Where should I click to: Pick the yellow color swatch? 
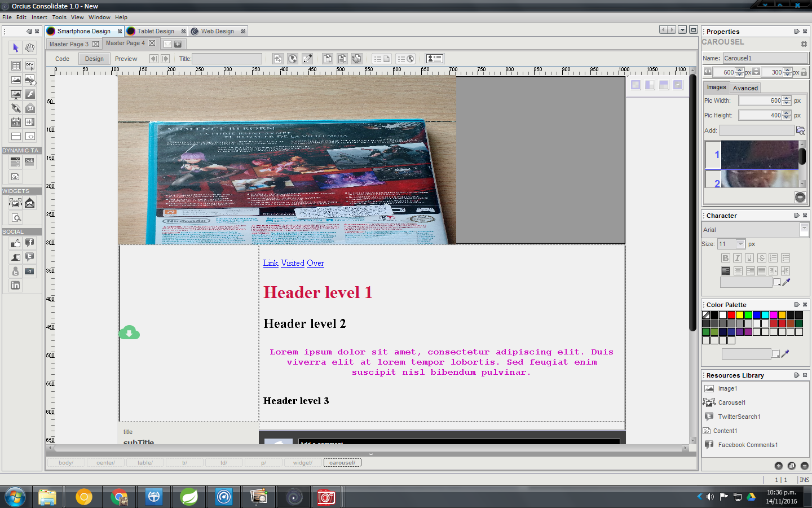[740, 315]
